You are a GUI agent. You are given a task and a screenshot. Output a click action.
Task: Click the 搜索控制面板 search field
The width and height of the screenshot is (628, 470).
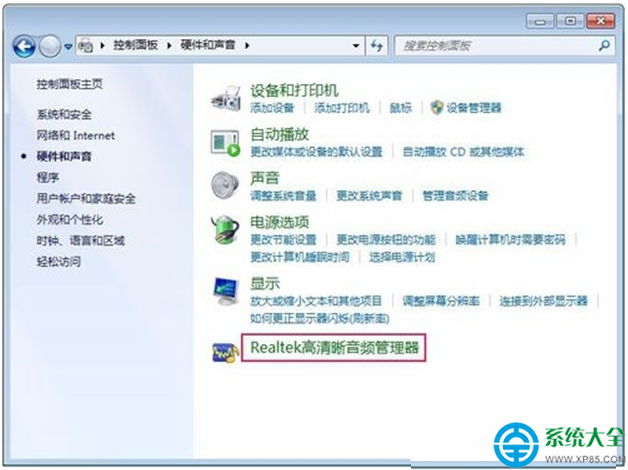click(x=497, y=46)
